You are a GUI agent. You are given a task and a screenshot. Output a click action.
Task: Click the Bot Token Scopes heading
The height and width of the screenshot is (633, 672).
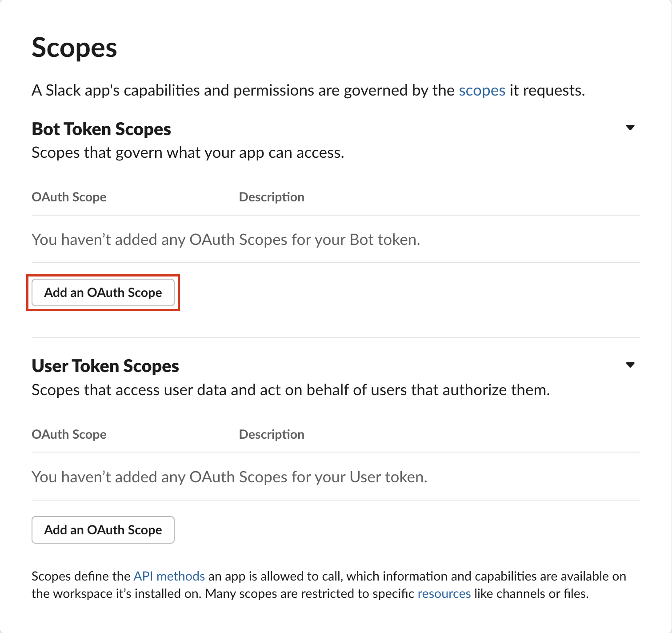pyautogui.click(x=101, y=129)
